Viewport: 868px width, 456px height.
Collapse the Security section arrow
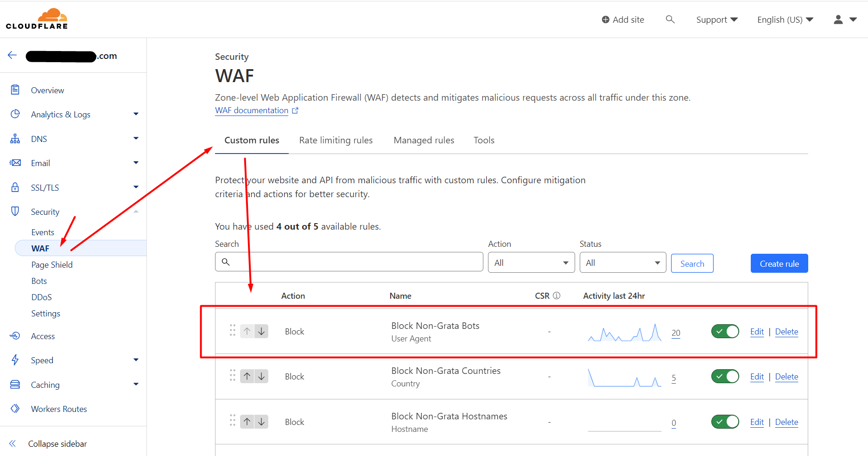pos(136,212)
